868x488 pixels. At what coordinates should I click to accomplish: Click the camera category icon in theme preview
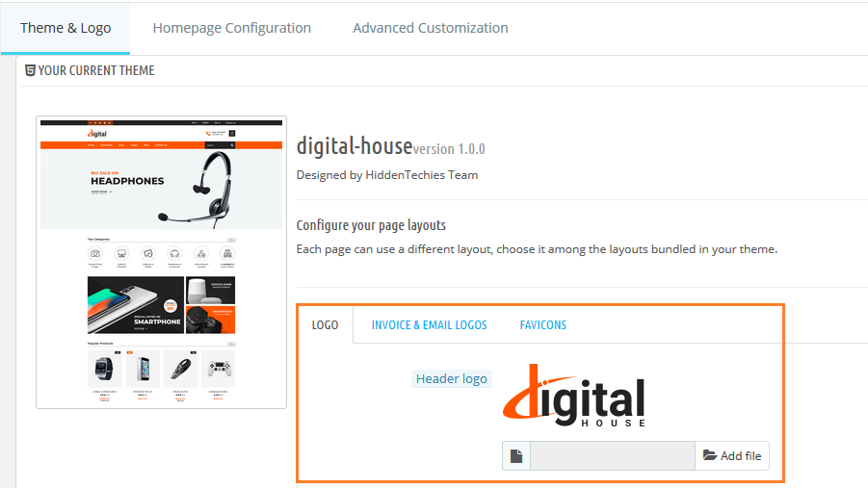[x=95, y=252]
